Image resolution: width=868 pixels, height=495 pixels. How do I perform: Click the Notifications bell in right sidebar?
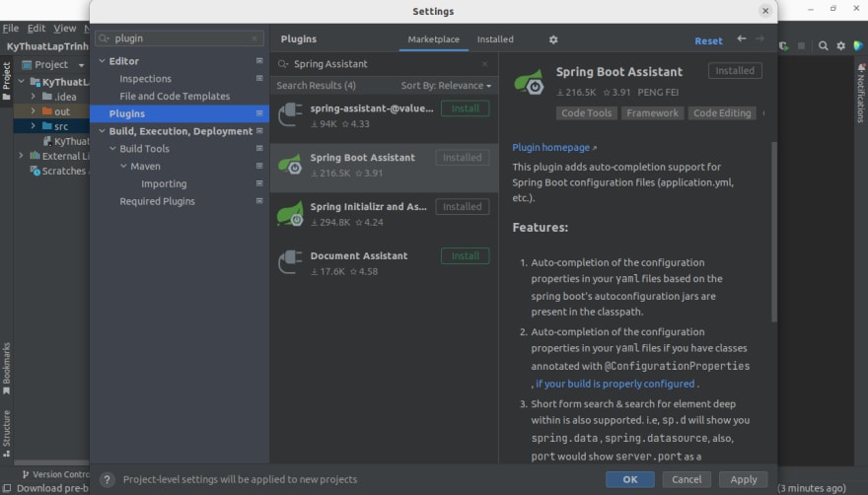pos(861,68)
